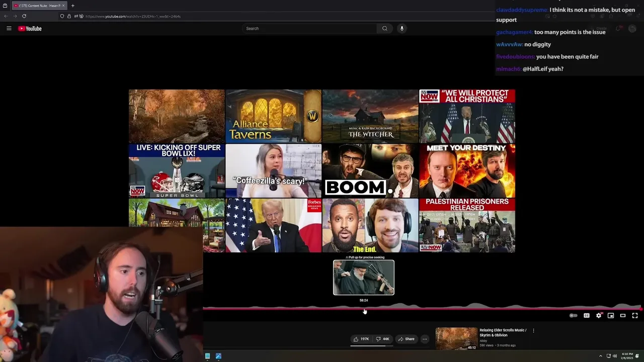This screenshot has height=362, width=644.
Task: Open the YouTube hamburger guide menu
Action: (9, 29)
